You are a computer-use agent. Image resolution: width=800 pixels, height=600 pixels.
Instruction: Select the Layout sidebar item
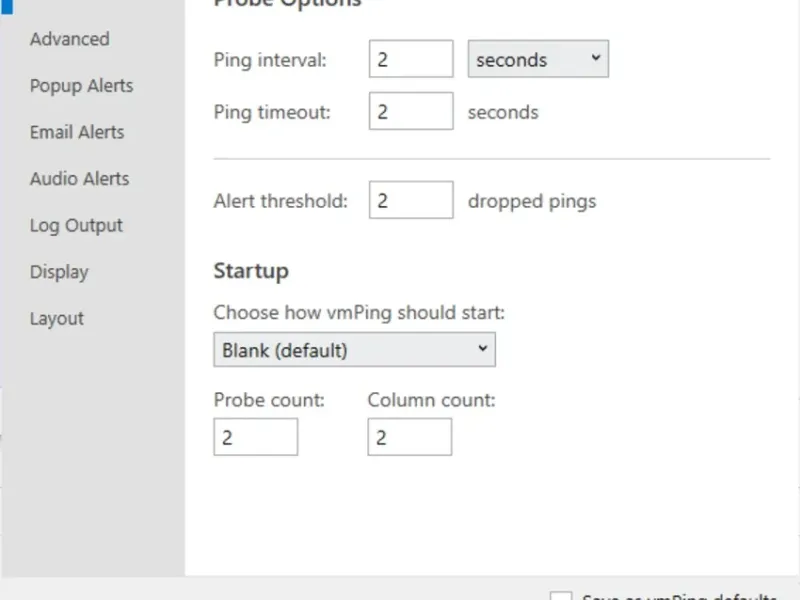pos(57,318)
